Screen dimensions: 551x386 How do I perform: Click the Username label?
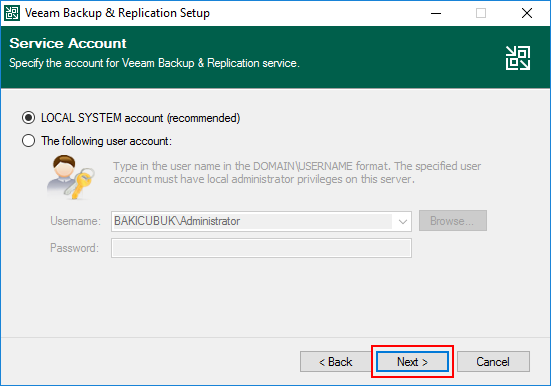(x=75, y=221)
